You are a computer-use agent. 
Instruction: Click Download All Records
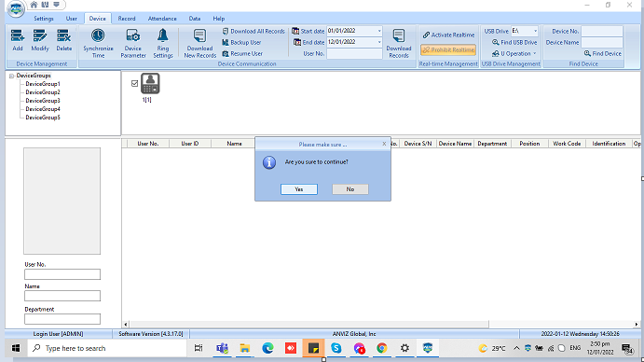[253, 32]
